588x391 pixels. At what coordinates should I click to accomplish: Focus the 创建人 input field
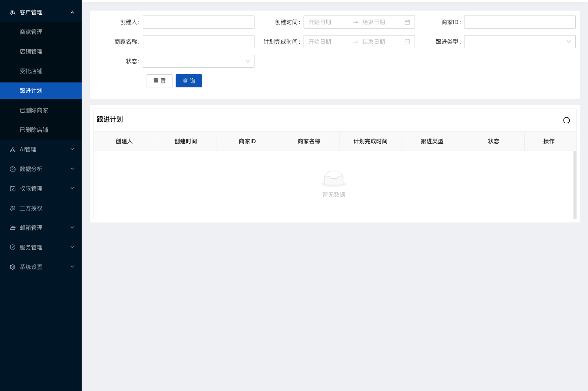click(x=199, y=22)
